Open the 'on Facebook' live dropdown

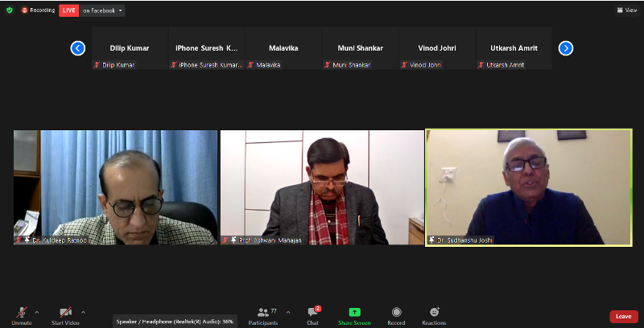click(x=103, y=10)
